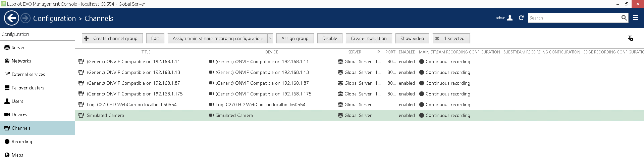Click the refresh icon in header
The width and height of the screenshot is (644, 162).
coord(521,18)
